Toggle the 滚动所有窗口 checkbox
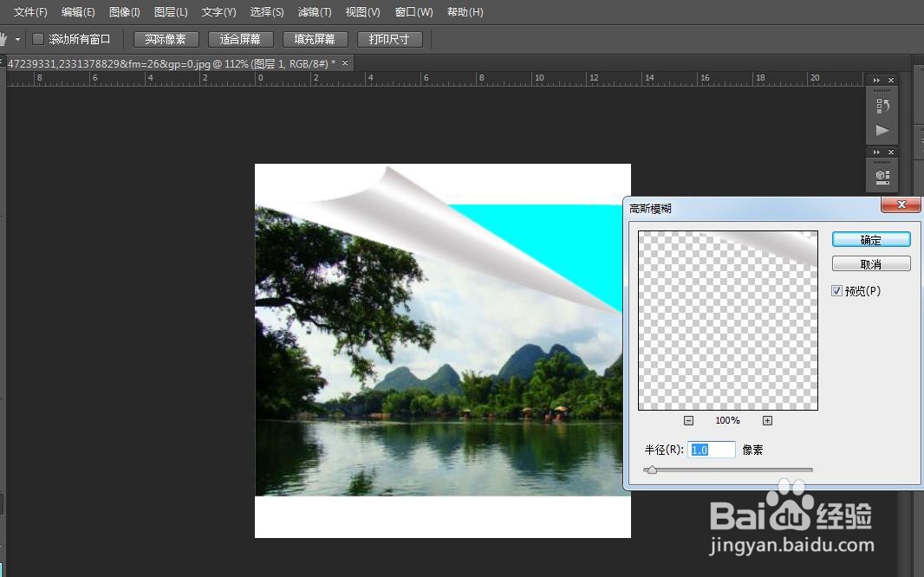The width and height of the screenshot is (924, 577). click(38, 40)
